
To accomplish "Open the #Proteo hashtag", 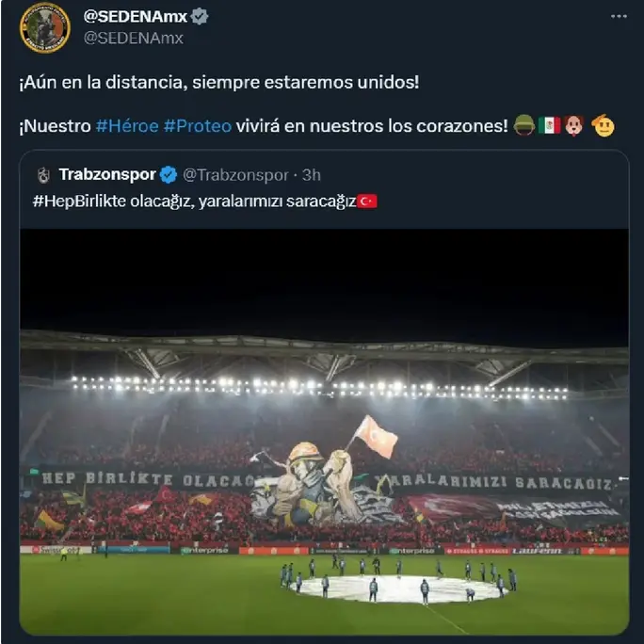I will [x=198, y=125].
